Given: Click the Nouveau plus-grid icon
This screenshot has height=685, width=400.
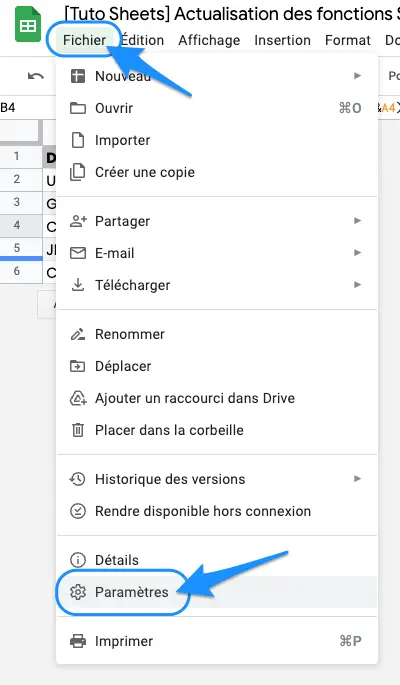Looking at the screenshot, I should pos(78,76).
